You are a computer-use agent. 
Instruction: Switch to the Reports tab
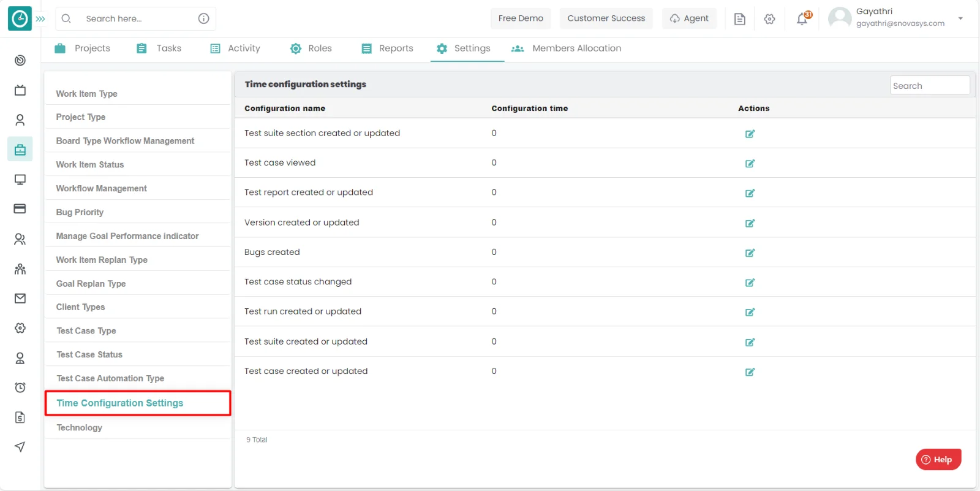pyautogui.click(x=387, y=48)
